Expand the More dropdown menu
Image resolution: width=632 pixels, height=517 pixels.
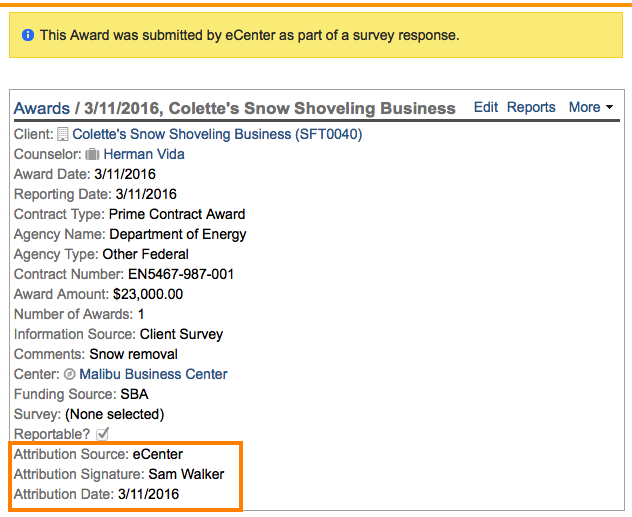tap(591, 107)
